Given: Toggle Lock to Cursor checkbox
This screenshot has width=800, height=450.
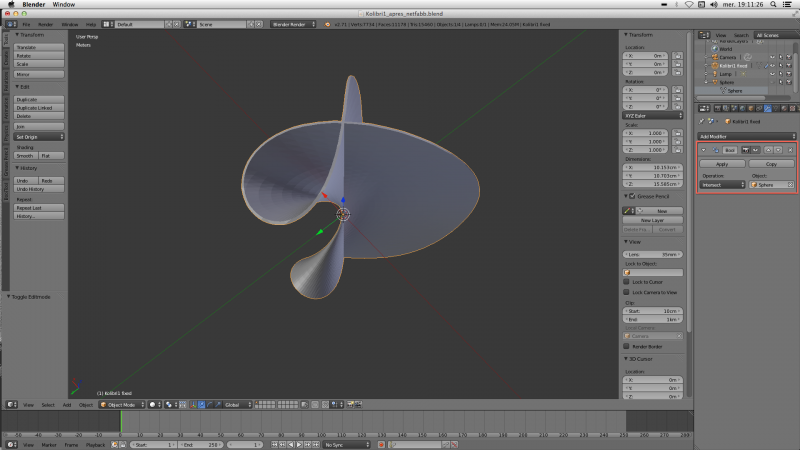Looking at the screenshot, I should click(626, 282).
